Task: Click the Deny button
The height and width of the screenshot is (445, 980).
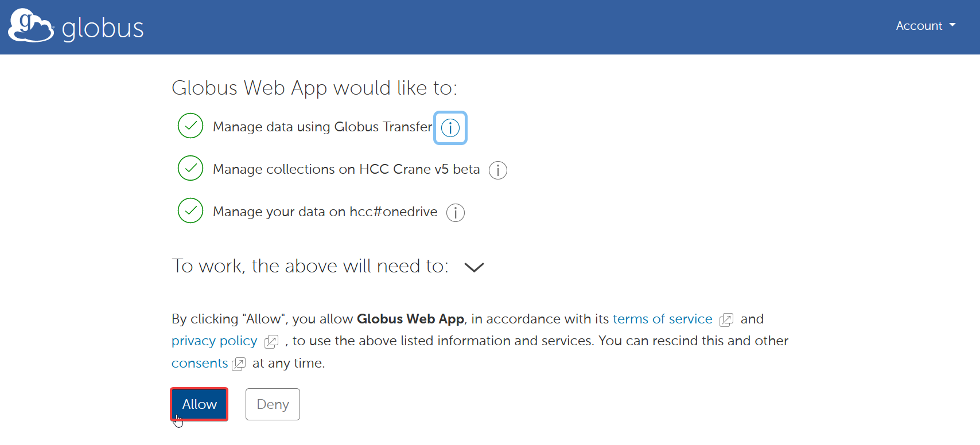Action: (x=273, y=404)
